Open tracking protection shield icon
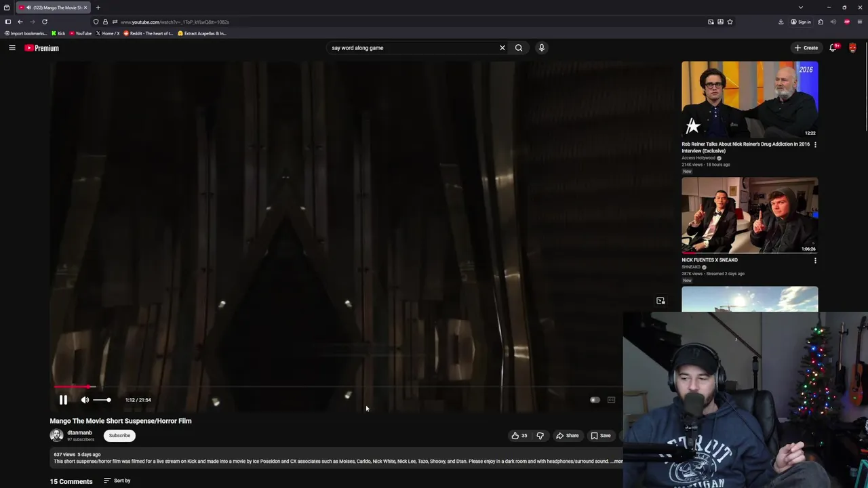Screen dimensions: 868x488 point(96,22)
